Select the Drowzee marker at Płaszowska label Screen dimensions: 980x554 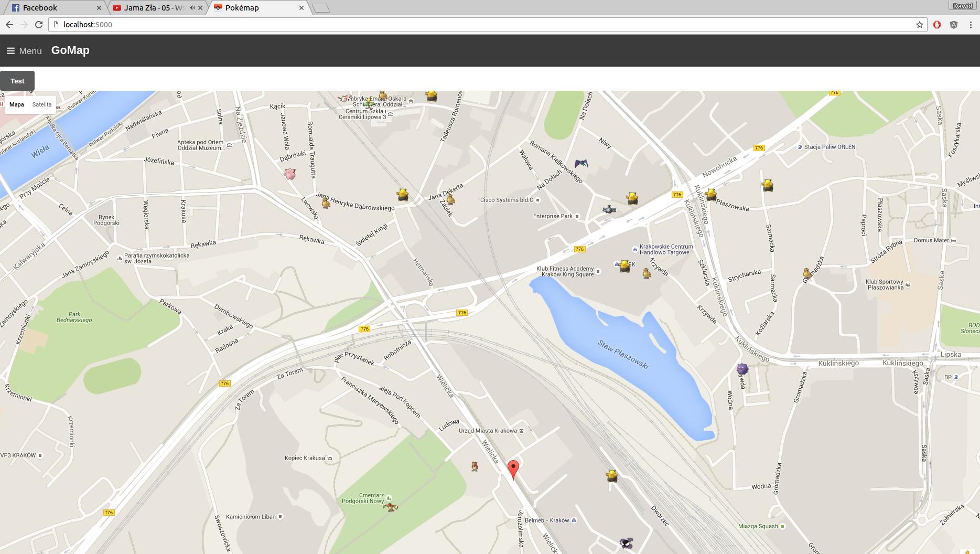pos(710,195)
